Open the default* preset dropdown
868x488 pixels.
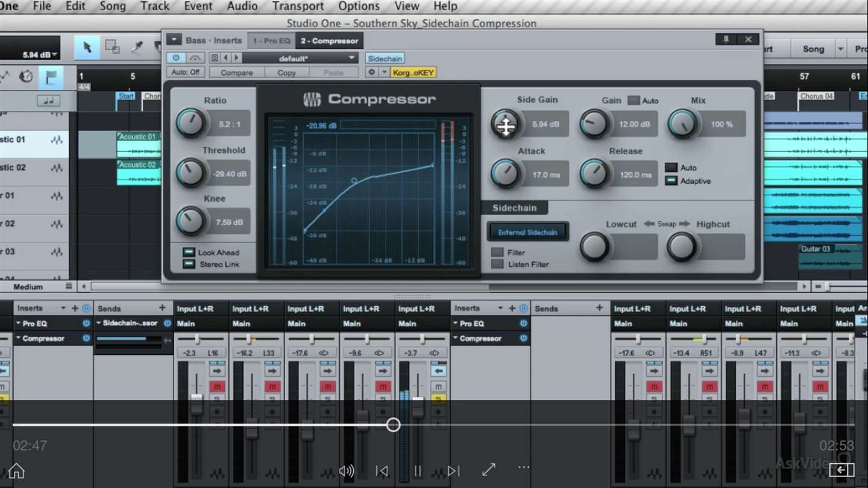click(x=300, y=58)
